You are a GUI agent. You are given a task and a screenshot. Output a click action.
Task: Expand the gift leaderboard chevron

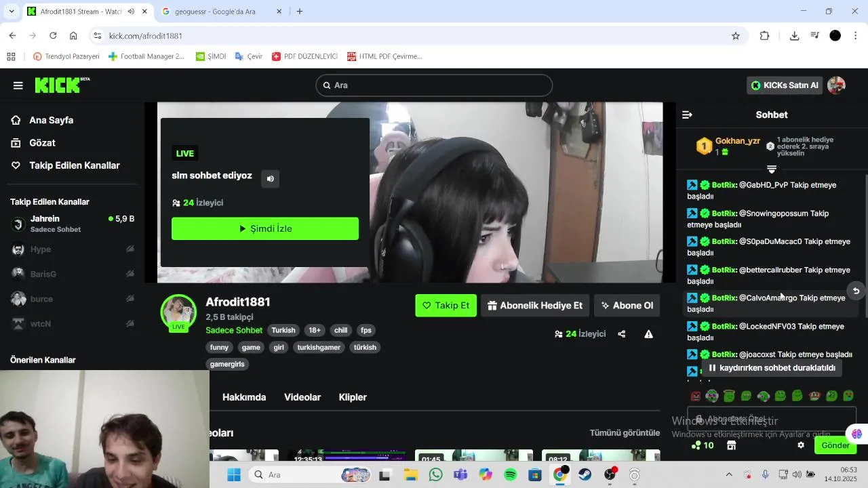point(772,169)
